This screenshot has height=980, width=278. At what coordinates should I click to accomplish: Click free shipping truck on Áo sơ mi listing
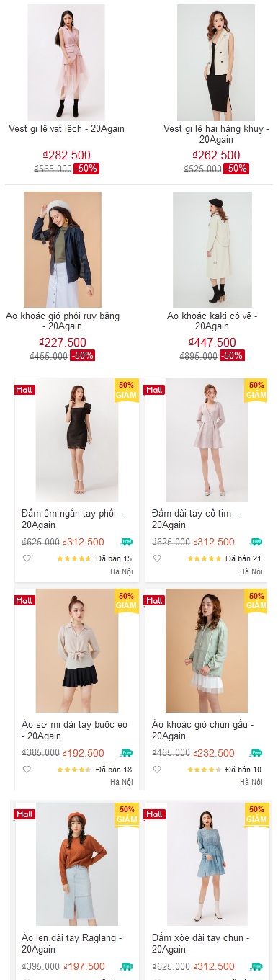tap(126, 753)
